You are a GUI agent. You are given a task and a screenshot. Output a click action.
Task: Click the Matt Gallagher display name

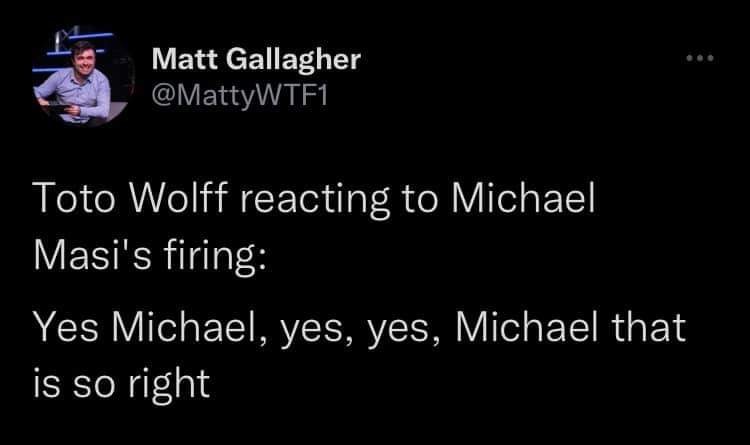point(256,60)
